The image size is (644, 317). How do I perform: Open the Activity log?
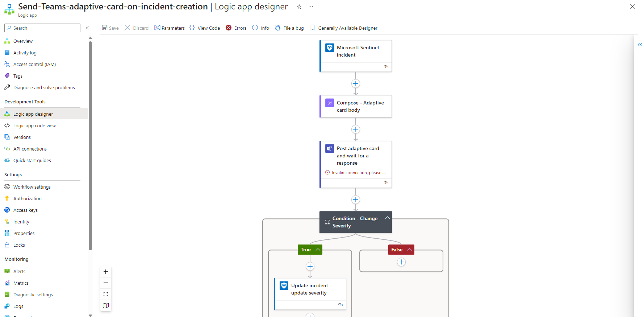pyautogui.click(x=25, y=53)
